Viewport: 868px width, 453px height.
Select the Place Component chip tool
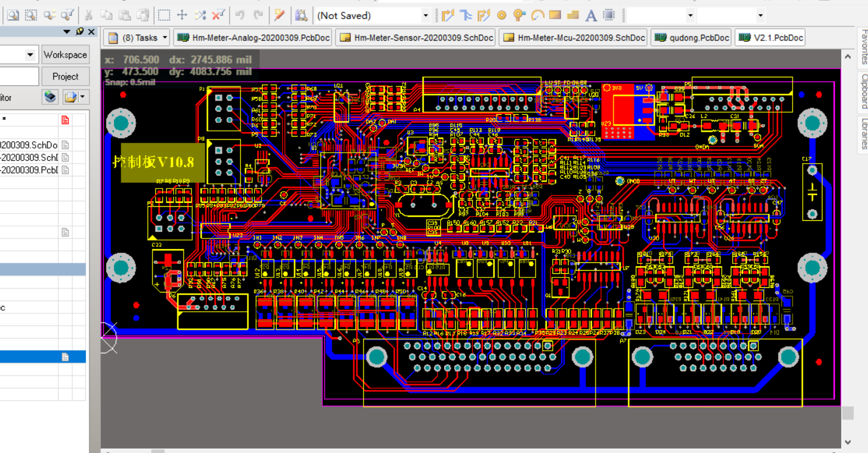[609, 15]
